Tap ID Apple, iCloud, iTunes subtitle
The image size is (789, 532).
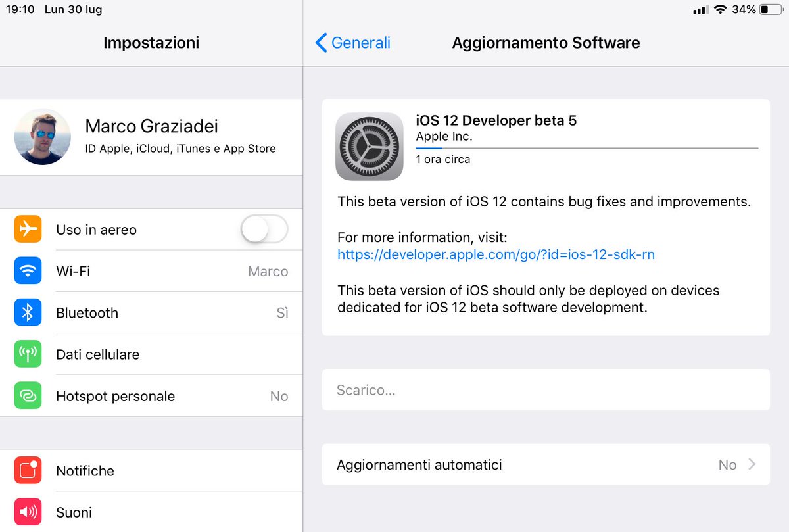181,149
